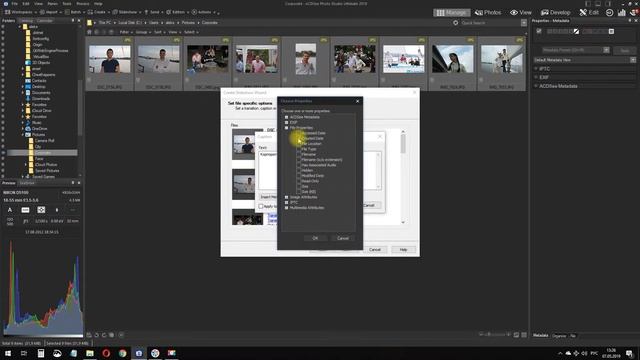Open the Slideshow toolbar dropdown
Screen dimensions: 640x360
coord(127,12)
